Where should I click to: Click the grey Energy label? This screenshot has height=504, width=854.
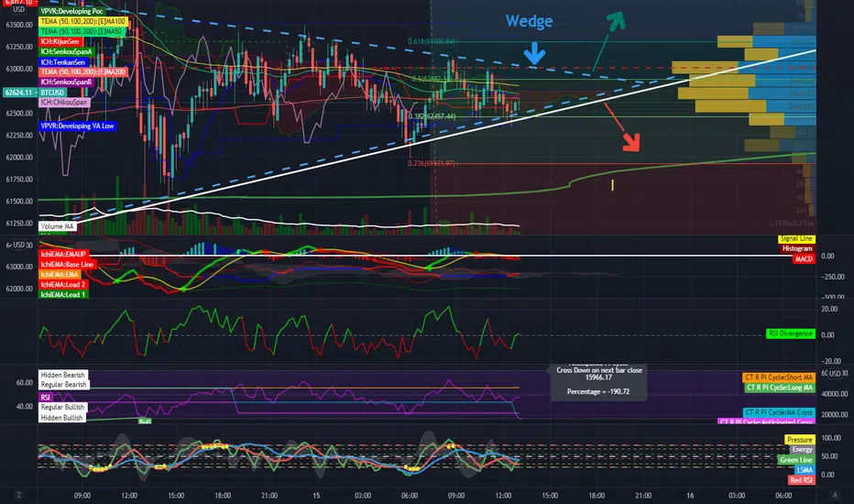point(803,450)
